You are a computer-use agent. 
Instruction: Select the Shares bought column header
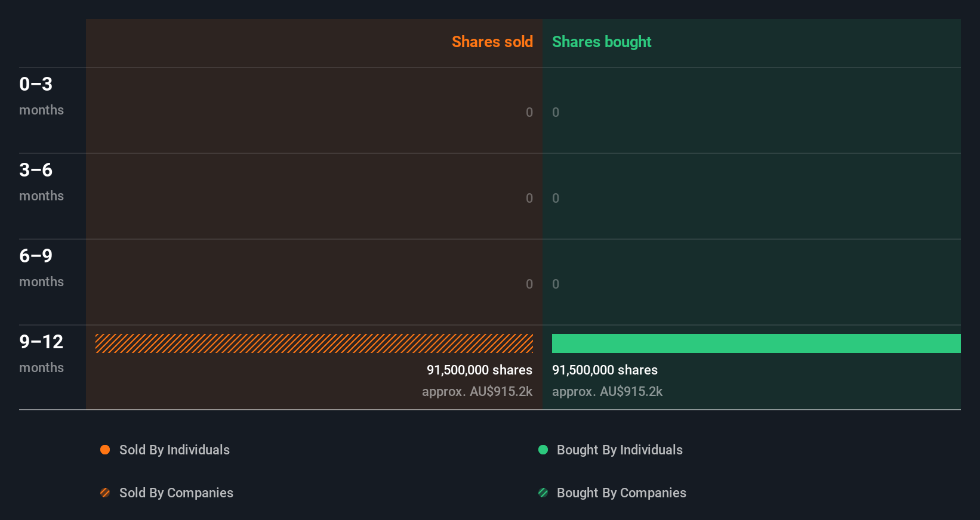pos(602,42)
